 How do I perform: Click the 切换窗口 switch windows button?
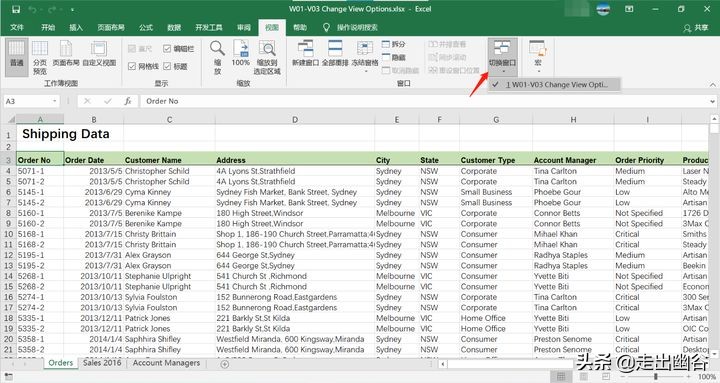click(x=502, y=57)
